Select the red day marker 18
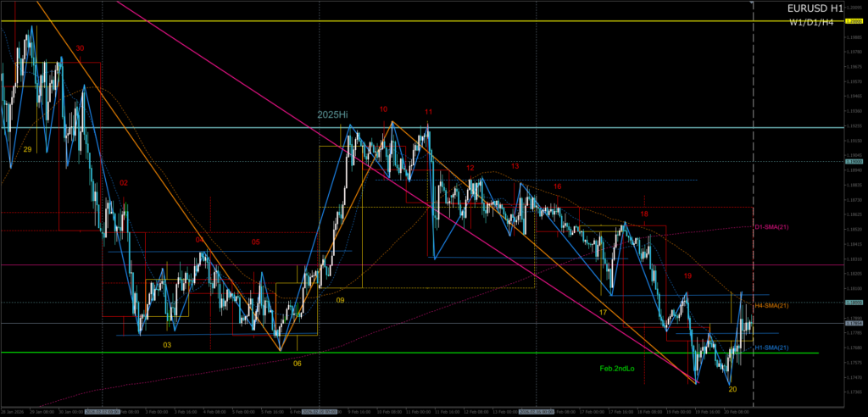868x417 pixels. pyautogui.click(x=645, y=214)
